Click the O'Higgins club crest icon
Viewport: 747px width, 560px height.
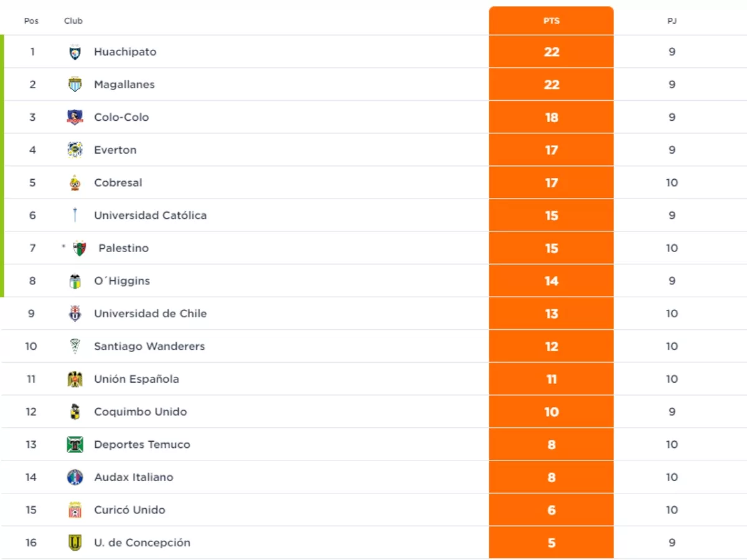75,281
